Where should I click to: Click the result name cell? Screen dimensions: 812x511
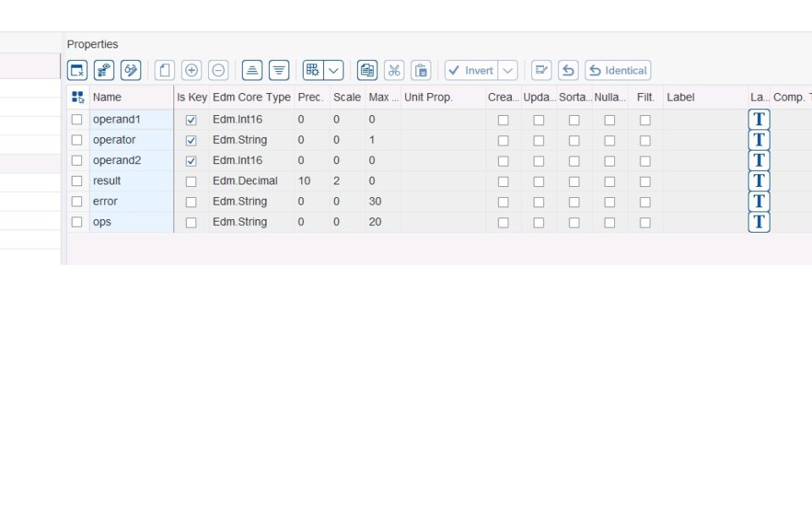click(x=132, y=181)
